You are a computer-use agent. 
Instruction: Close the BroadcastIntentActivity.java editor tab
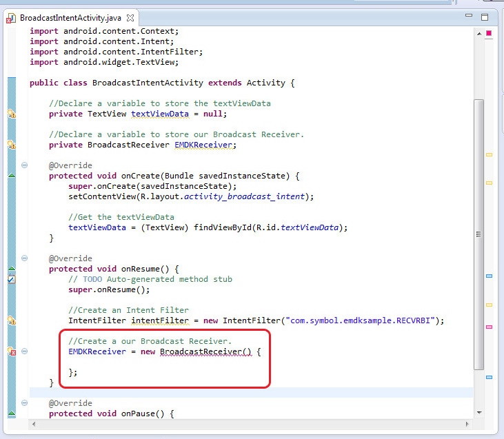(131, 17)
